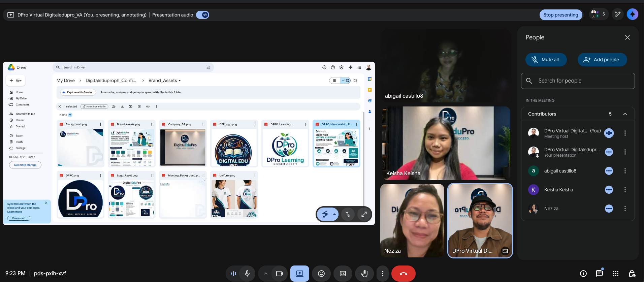
Task: Open more actions for Keisha Keisha in People
Action: (625, 190)
